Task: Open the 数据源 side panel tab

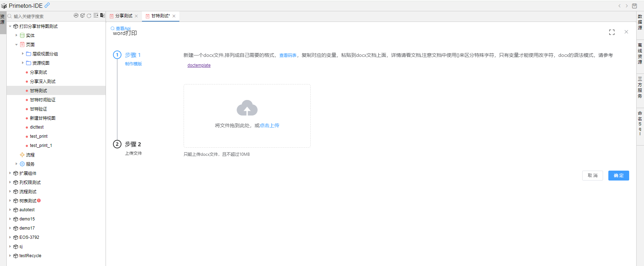Action: point(640,22)
